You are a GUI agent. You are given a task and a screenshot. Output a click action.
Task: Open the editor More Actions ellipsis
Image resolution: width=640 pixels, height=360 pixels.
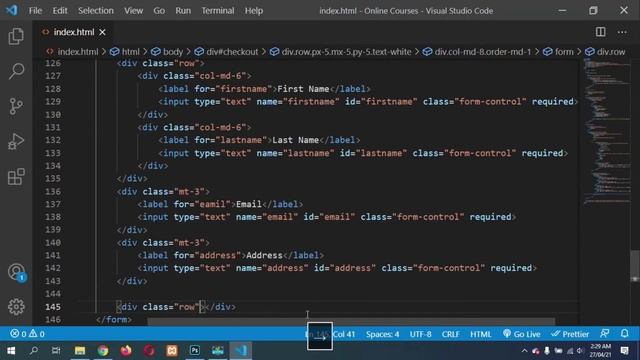[x=622, y=32]
